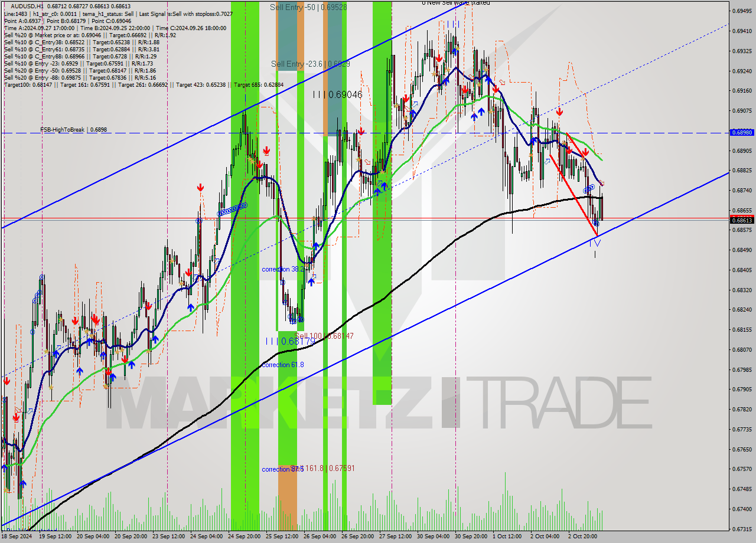Screen dimensions: 756x543
Task: Select the 'Sell 100 | 0.68147' label
Action: pos(324,336)
